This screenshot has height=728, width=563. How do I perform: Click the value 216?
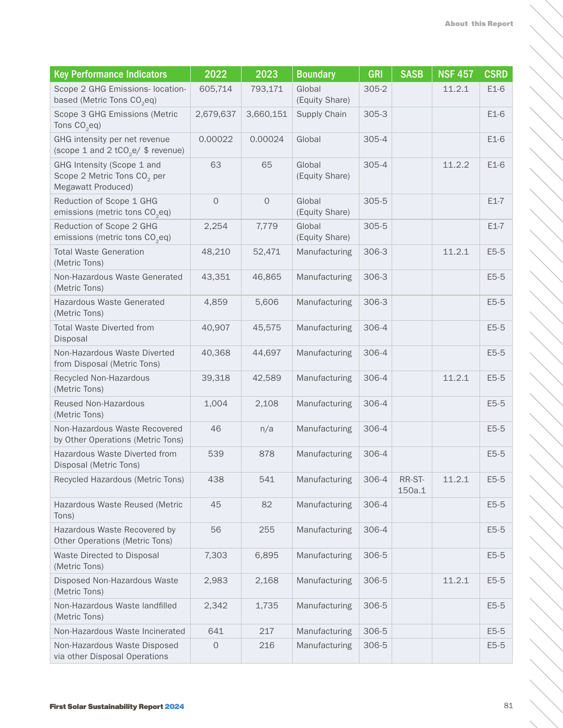click(x=267, y=645)
